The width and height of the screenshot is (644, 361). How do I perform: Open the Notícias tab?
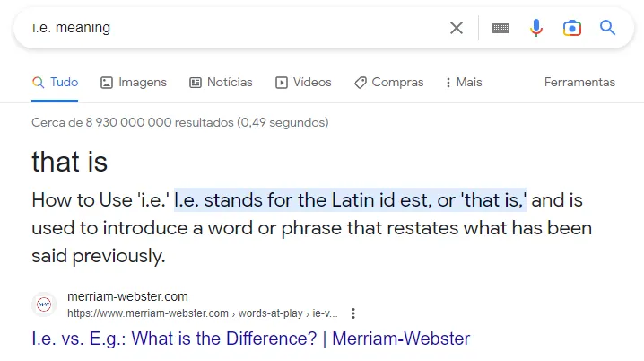[x=221, y=83]
